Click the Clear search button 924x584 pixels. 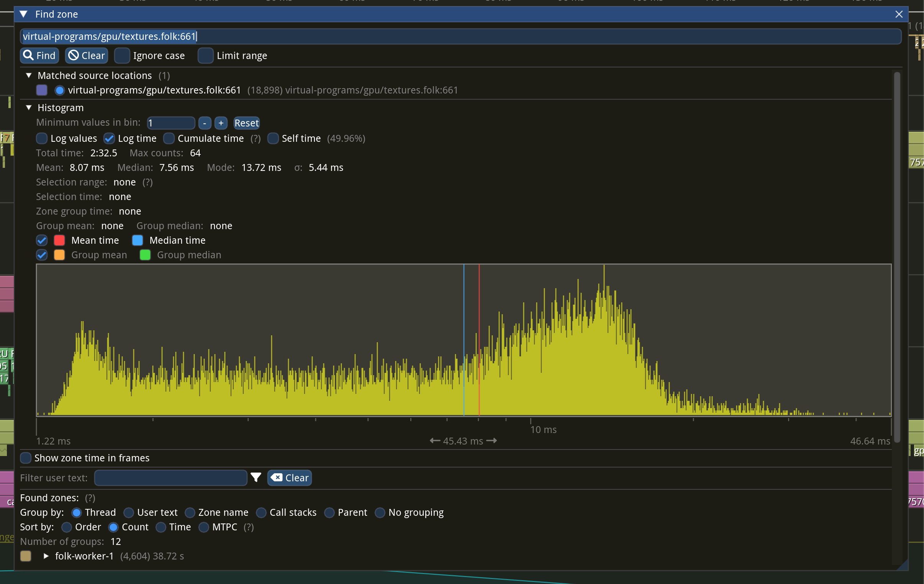pyautogui.click(x=86, y=56)
